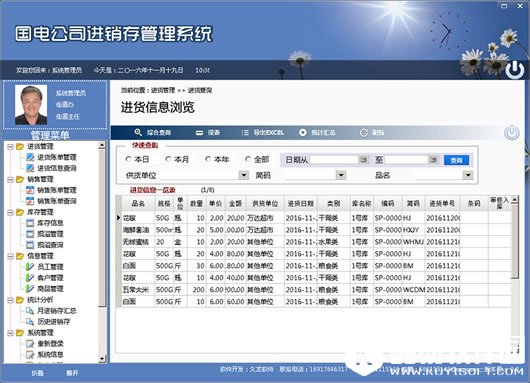Open the 供货单位 dropdown

point(244,175)
